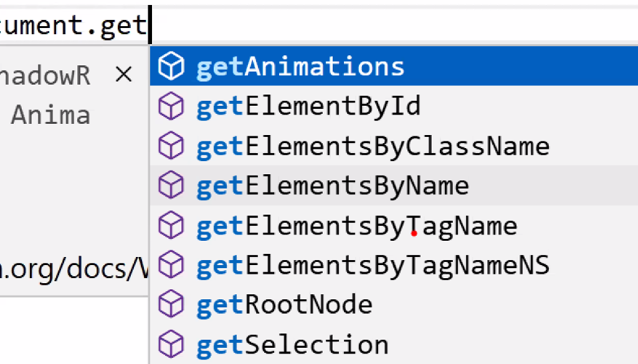638x364 pixels.
Task: Pick getElementsByTagNameNS from the list
Action: coord(394,265)
